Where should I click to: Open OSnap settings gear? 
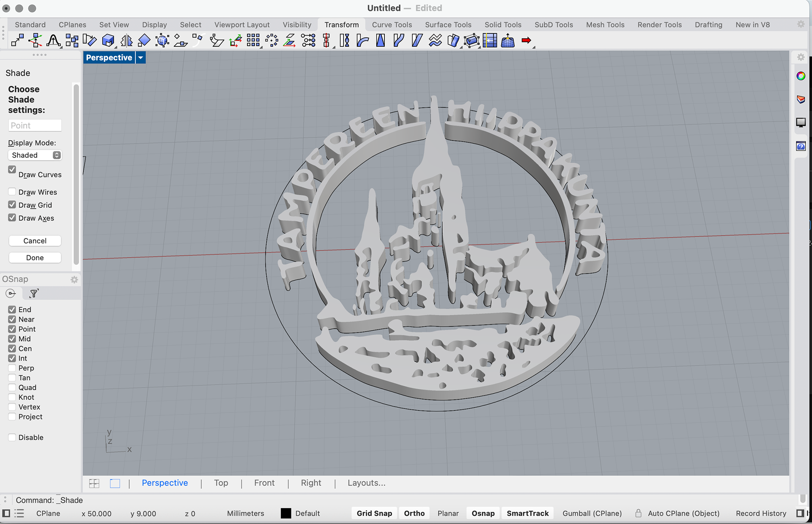74,279
